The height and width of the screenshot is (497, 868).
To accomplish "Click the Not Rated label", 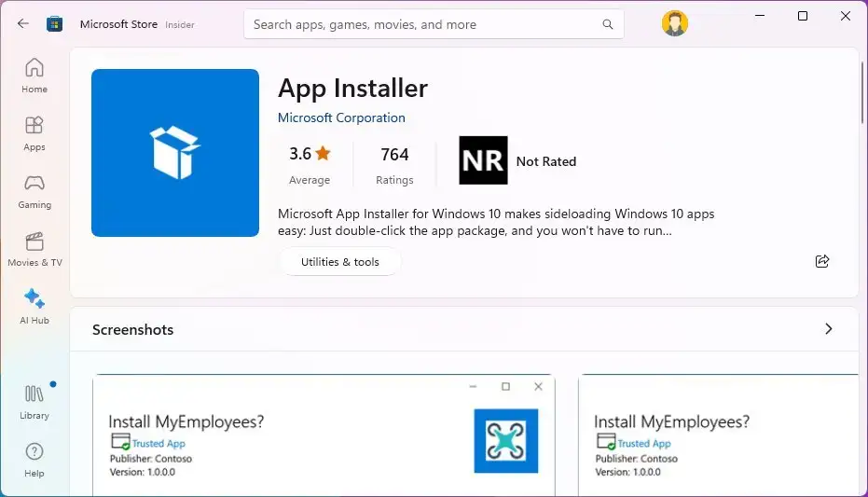I will [x=545, y=161].
